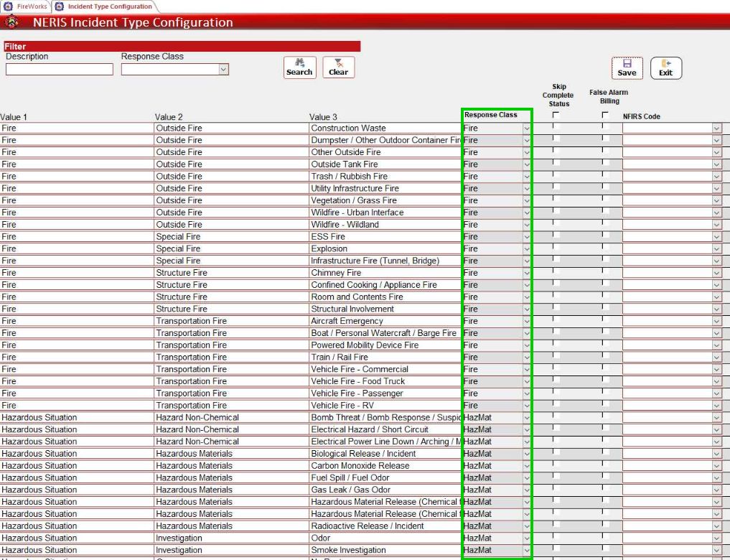Open NFIRS Code dropdown for Construction Waste
The width and height of the screenshot is (730, 560).
click(716, 129)
